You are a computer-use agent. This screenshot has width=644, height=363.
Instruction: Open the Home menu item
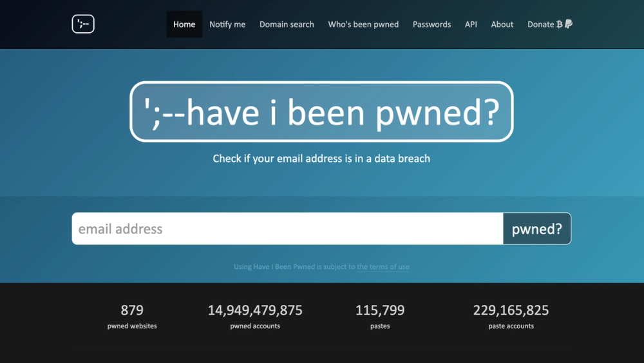(x=184, y=25)
